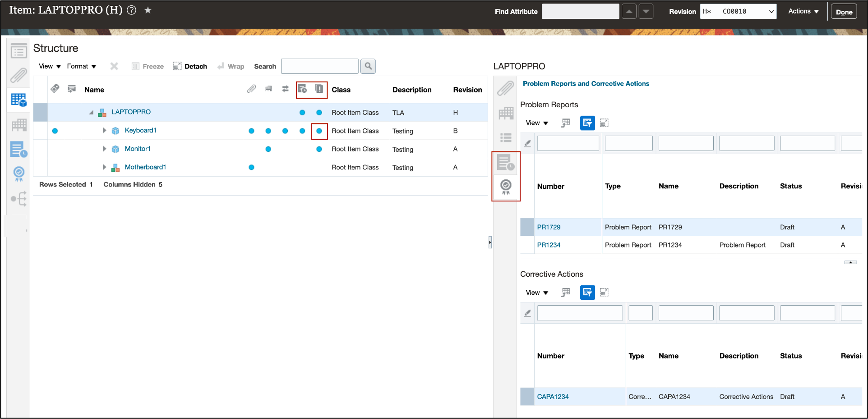Open the quality ribbon tab in side panel

point(505,187)
